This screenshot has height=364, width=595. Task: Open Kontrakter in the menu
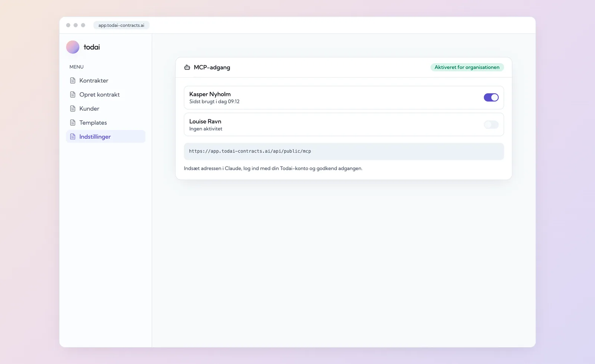[x=106, y=81]
